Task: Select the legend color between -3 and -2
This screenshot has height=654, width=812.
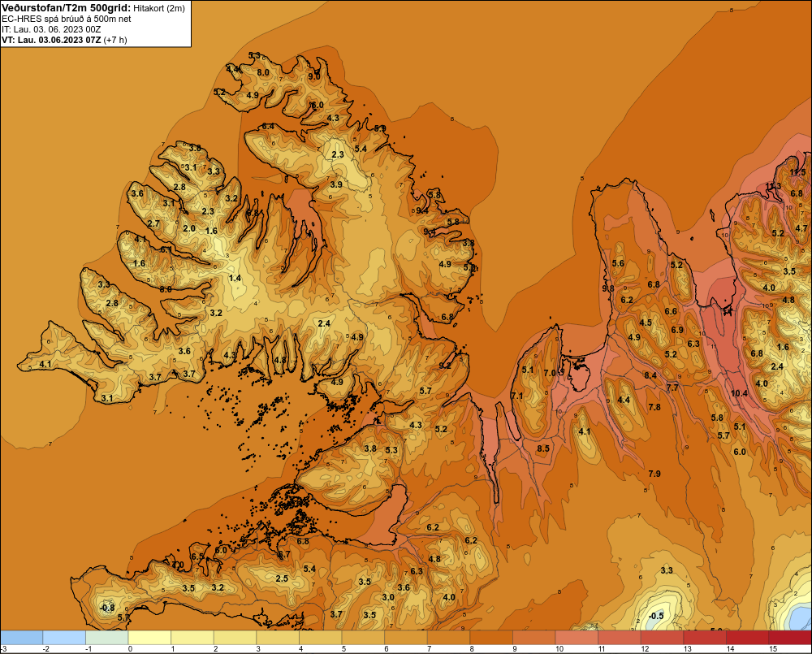Action: 21,638
